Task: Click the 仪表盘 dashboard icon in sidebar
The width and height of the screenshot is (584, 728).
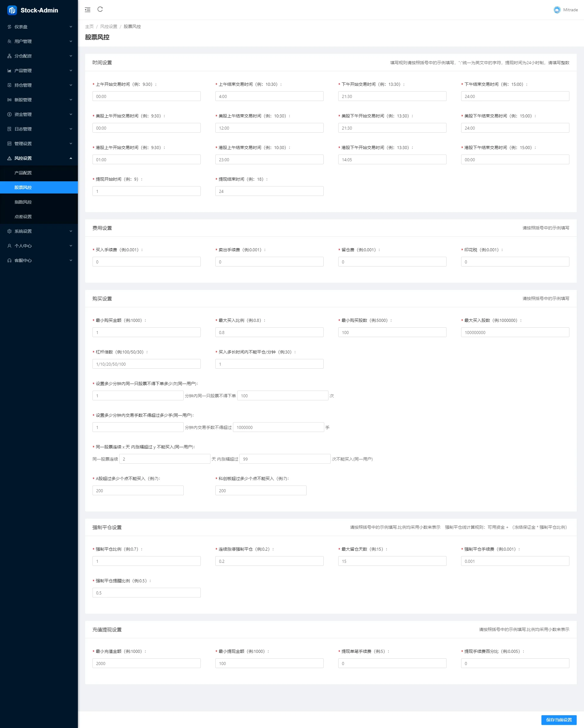Action: tap(9, 27)
